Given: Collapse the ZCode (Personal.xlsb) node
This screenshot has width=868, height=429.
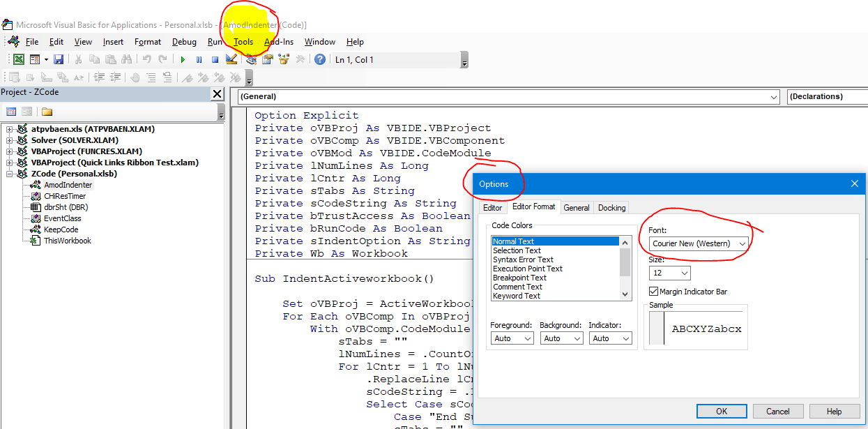Looking at the screenshot, I should [x=9, y=174].
